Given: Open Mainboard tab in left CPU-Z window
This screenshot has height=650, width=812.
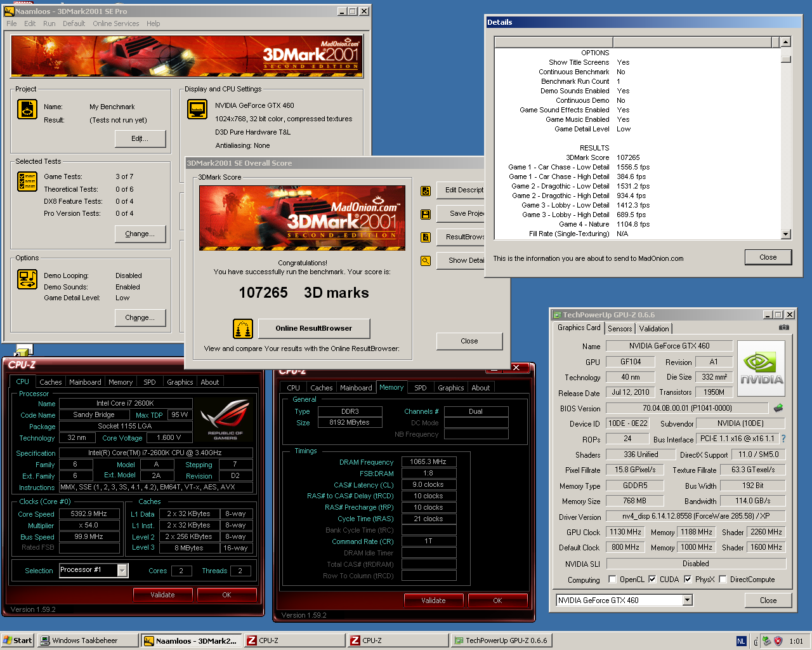Looking at the screenshot, I should click(x=85, y=382).
